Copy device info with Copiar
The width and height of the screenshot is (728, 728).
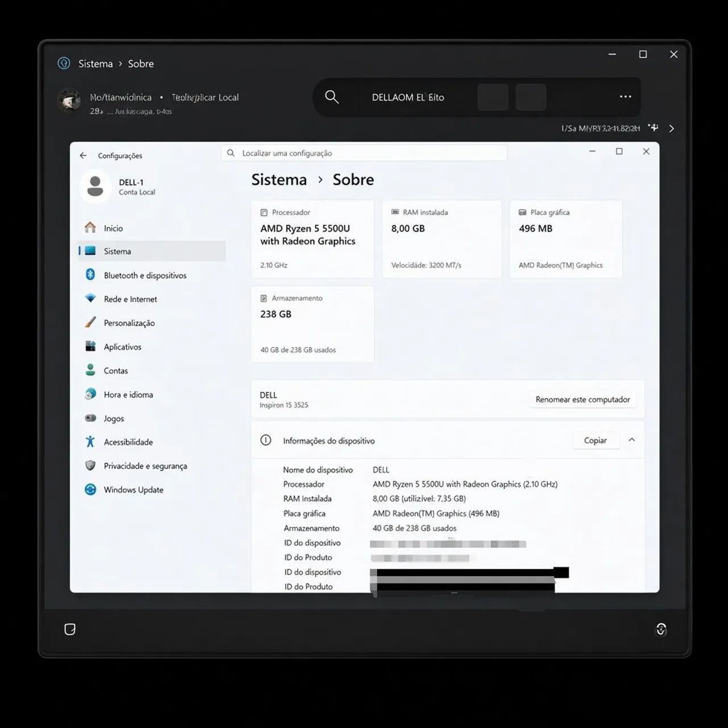click(x=595, y=440)
